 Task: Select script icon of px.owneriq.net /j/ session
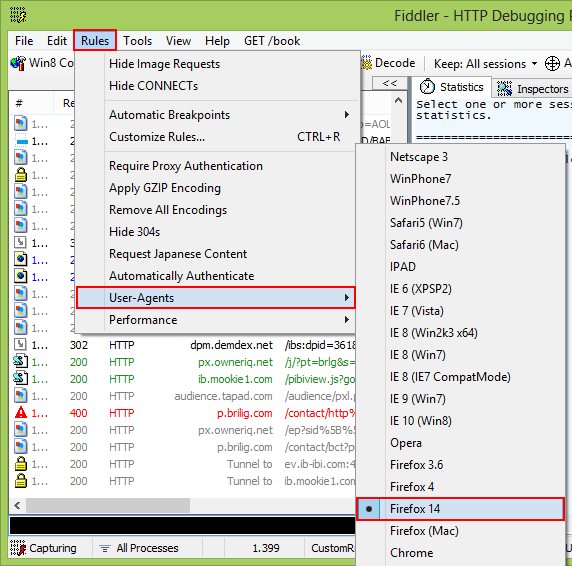click(21, 361)
